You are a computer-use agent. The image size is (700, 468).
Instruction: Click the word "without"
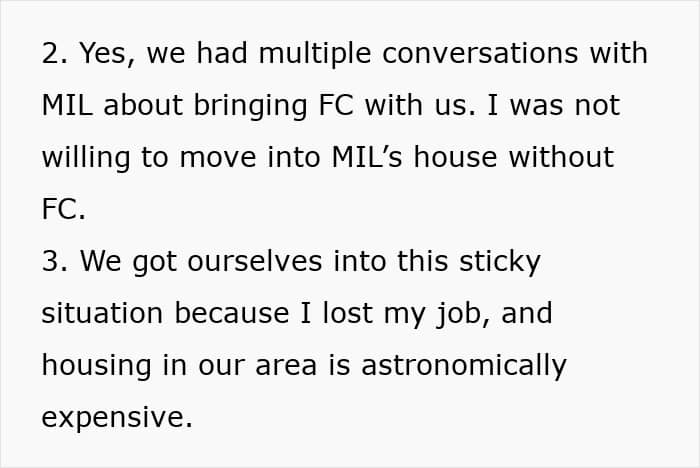(556, 158)
